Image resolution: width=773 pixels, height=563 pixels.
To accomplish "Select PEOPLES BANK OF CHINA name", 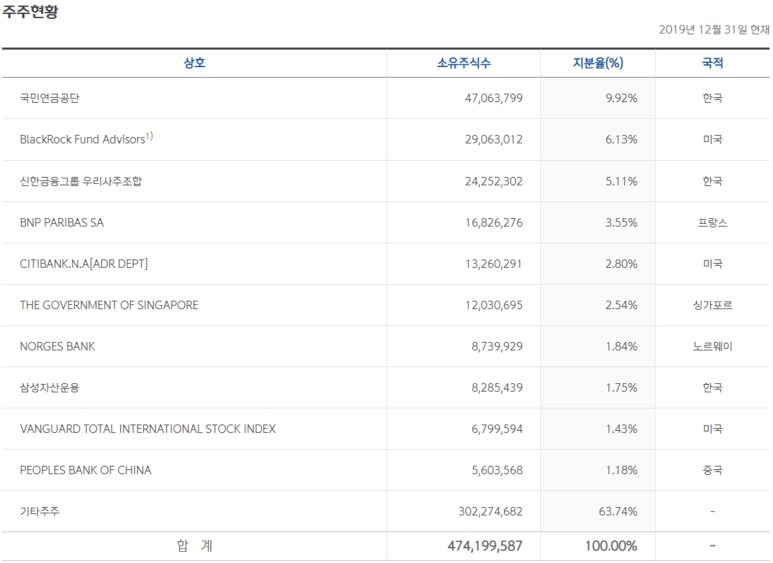I will pyautogui.click(x=85, y=470).
